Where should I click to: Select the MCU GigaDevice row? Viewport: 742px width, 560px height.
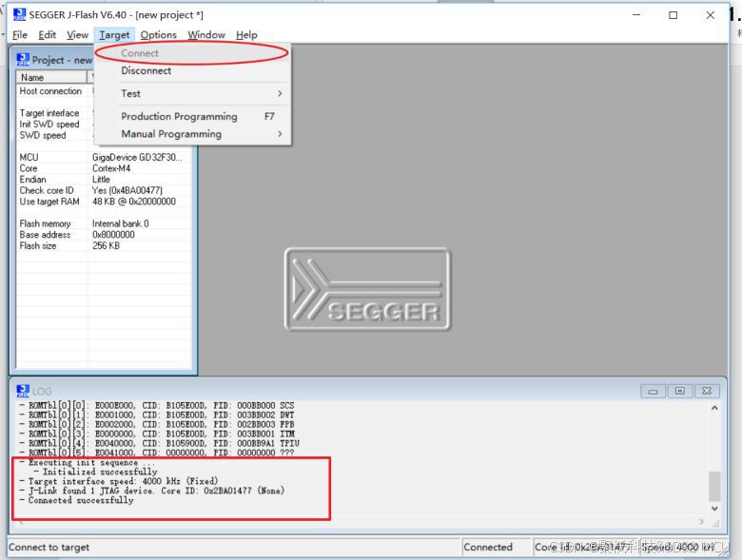(x=104, y=158)
